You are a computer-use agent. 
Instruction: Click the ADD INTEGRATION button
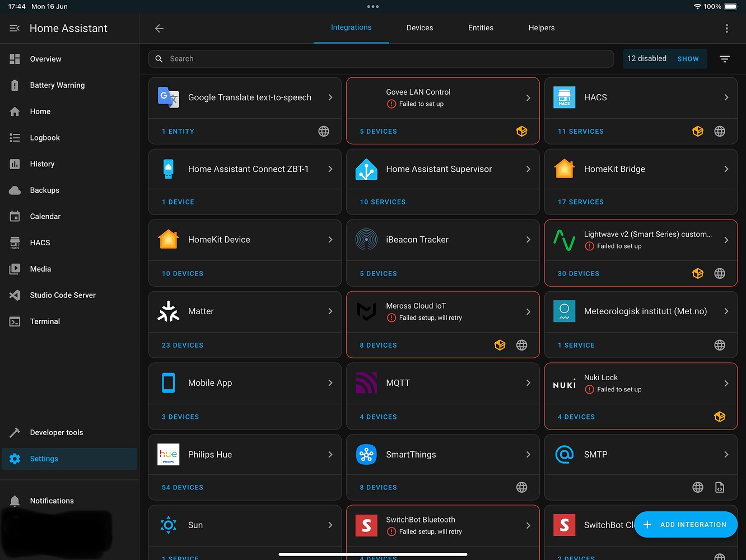click(x=686, y=525)
